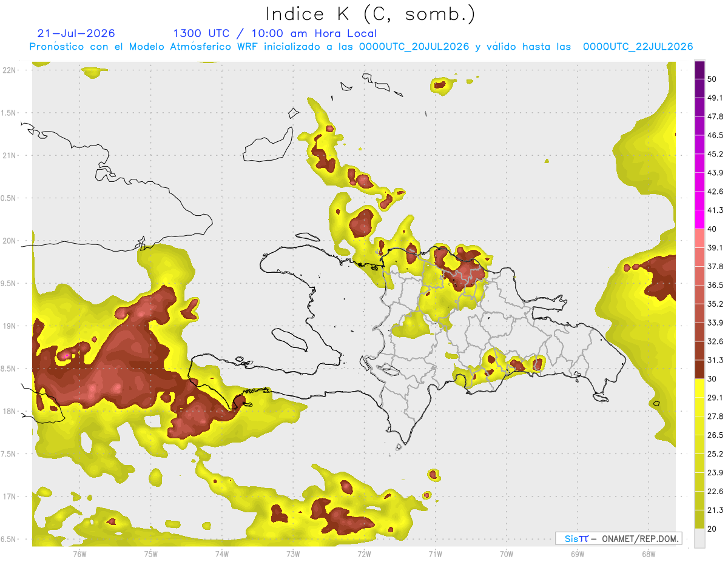The height and width of the screenshot is (562, 728).
Task: Click the 'Indice K (C, somb.)' title
Action: click(x=371, y=14)
